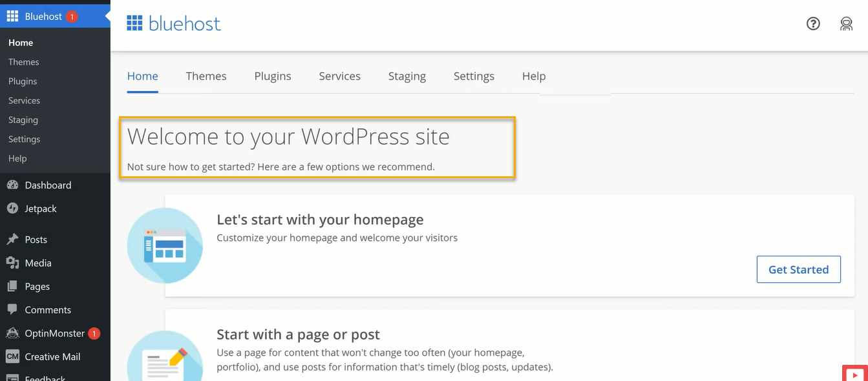This screenshot has width=868, height=381.
Task: Select Services in Bluehost sidebar submenu
Action: (x=25, y=101)
